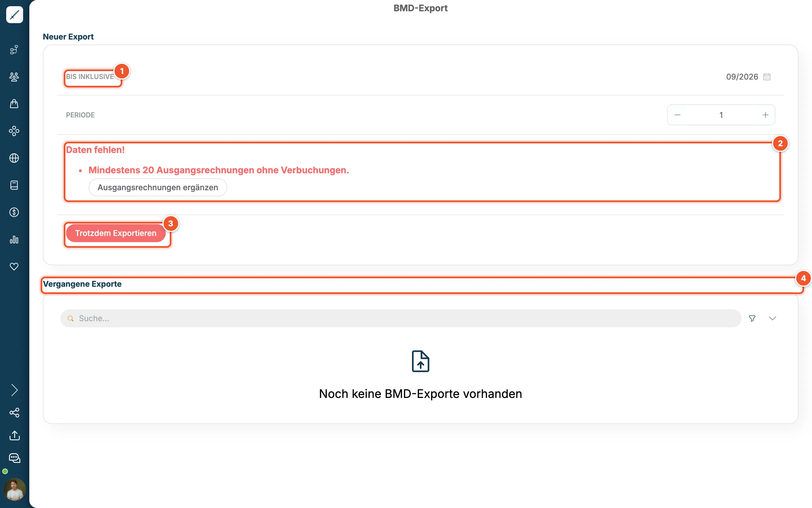Open the filter funnel icon
The width and height of the screenshot is (812, 508).
(x=752, y=319)
